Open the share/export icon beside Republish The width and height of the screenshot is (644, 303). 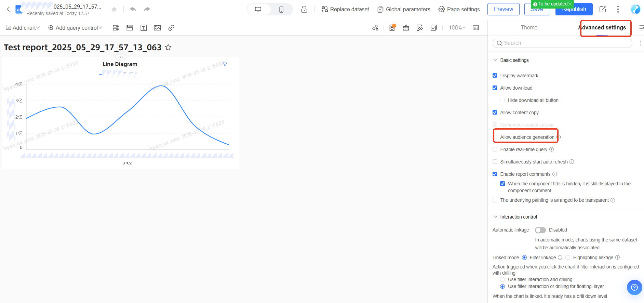tap(603, 10)
